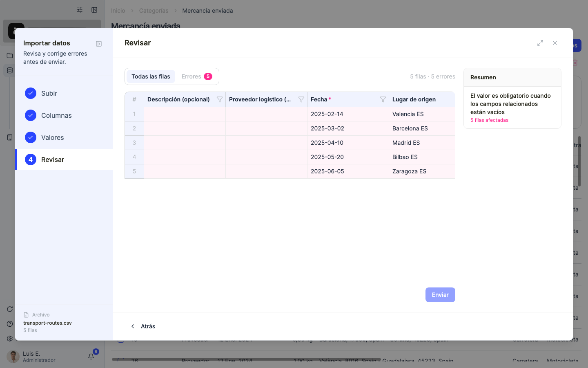Close the Revisar import dialog

tap(555, 43)
